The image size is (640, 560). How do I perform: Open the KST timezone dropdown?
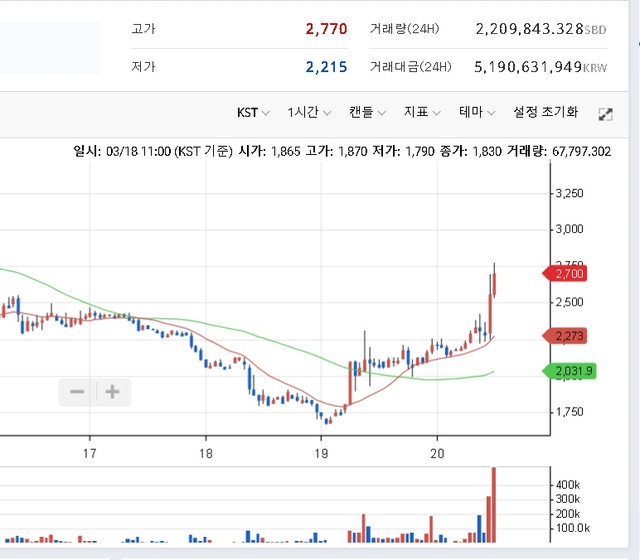[253, 112]
